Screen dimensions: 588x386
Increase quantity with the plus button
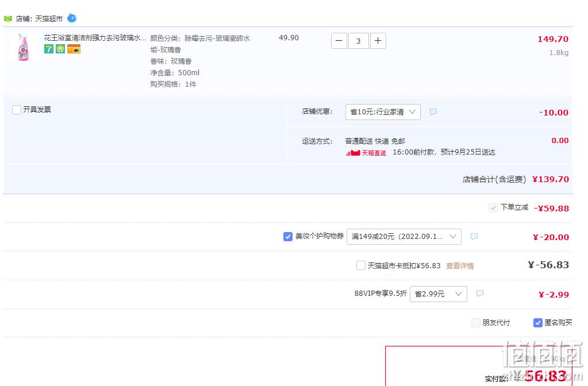[x=378, y=41]
